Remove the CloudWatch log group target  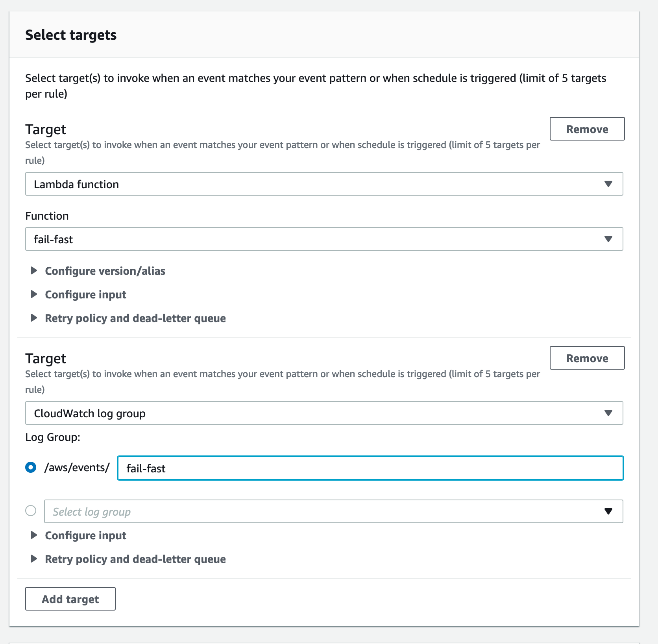(587, 358)
